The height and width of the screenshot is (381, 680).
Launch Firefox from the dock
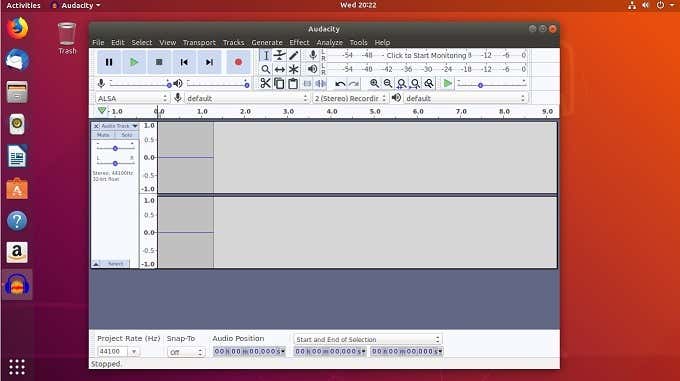point(17,29)
